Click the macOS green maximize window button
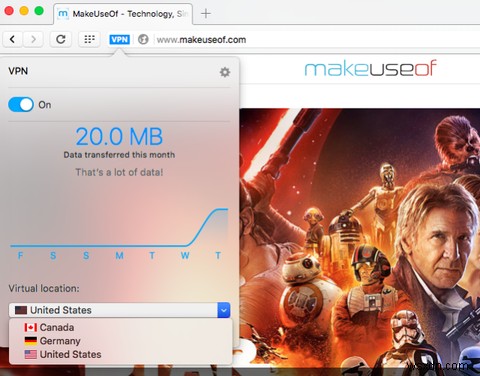 (39, 11)
